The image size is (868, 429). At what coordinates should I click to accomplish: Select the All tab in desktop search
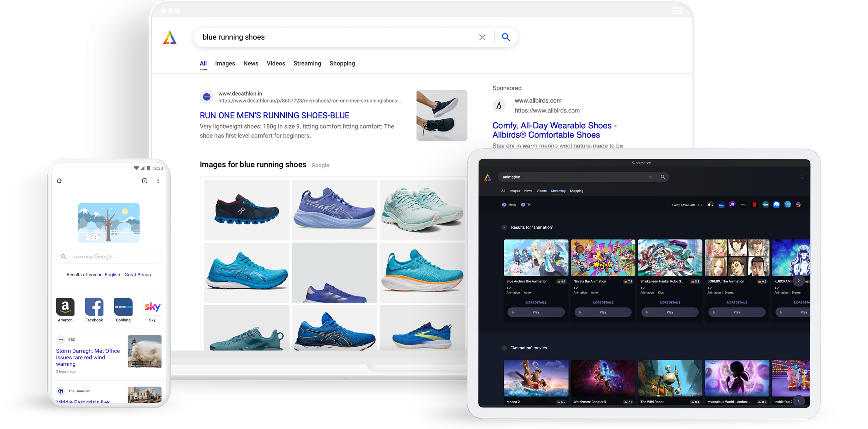(x=203, y=63)
